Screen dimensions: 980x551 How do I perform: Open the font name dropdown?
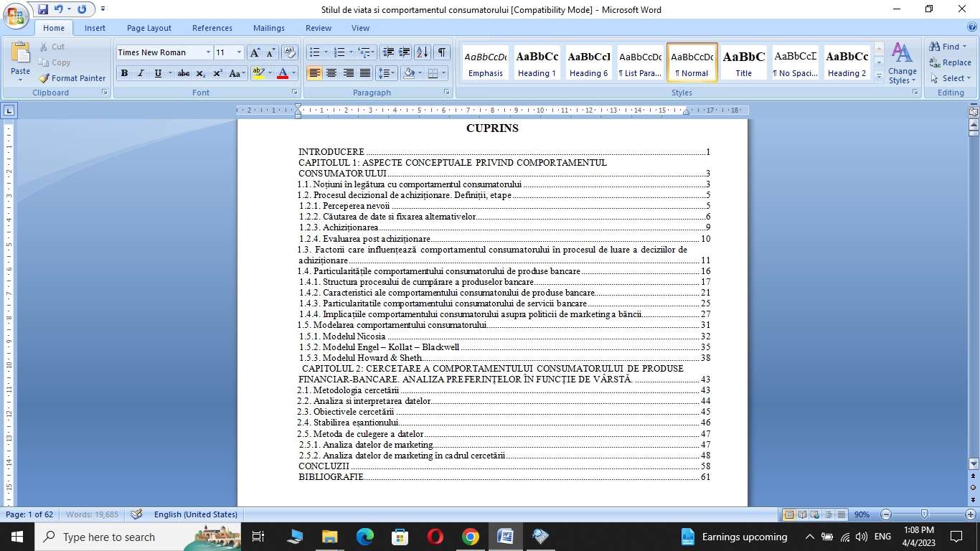tap(208, 52)
